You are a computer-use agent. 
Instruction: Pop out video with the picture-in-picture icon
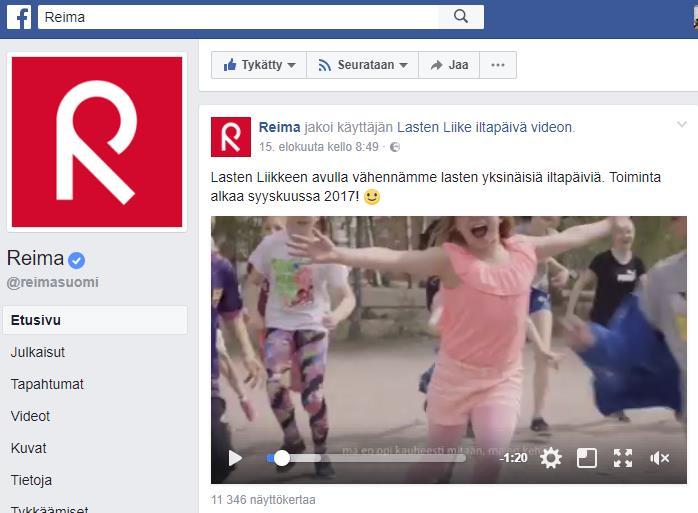point(587,458)
